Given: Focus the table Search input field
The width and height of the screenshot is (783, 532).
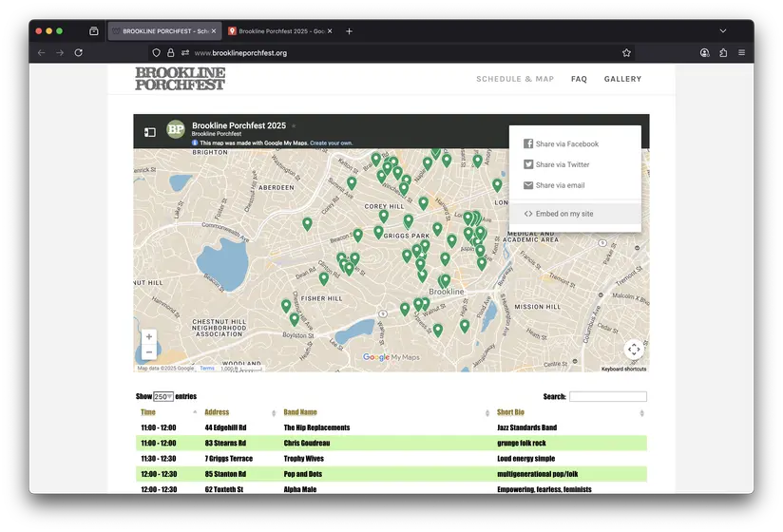Looking at the screenshot, I should 607,397.
